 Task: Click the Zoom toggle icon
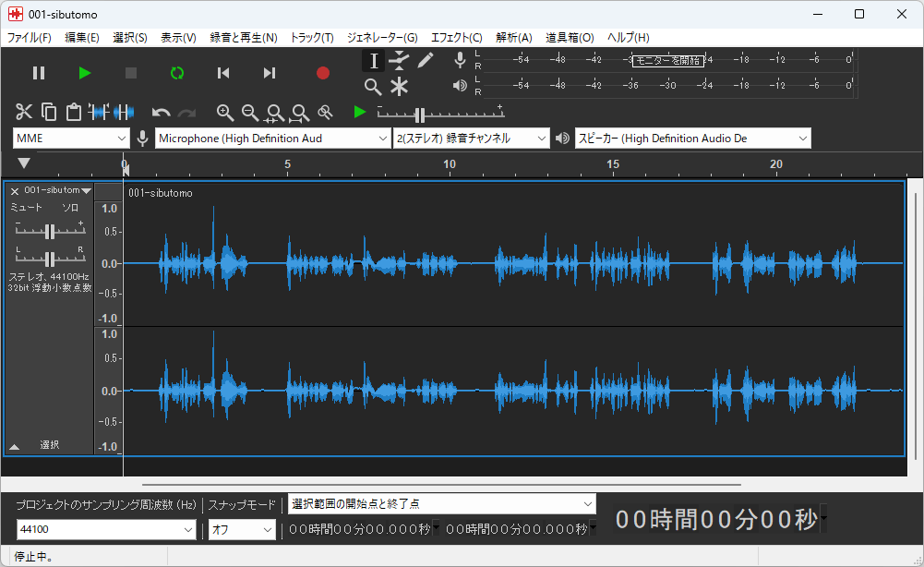(x=325, y=112)
